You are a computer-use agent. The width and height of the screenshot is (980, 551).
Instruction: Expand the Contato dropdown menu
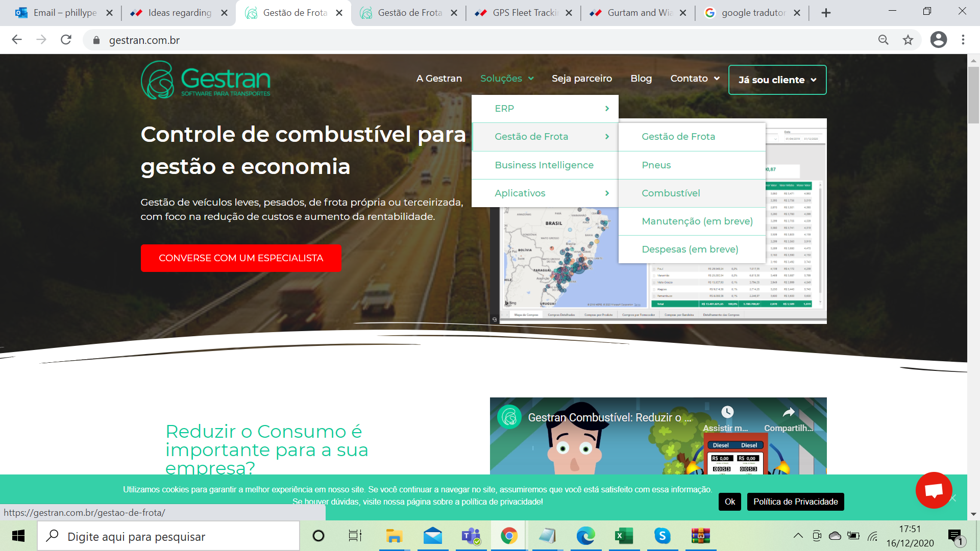point(695,78)
